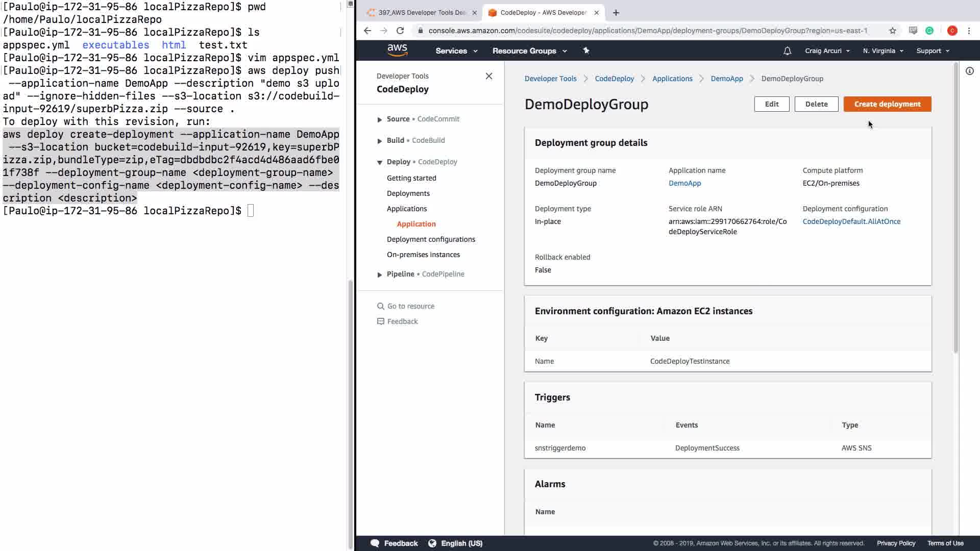The width and height of the screenshot is (980, 551).
Task: Expand the Pipeline CodePipeline section
Action: point(379,274)
